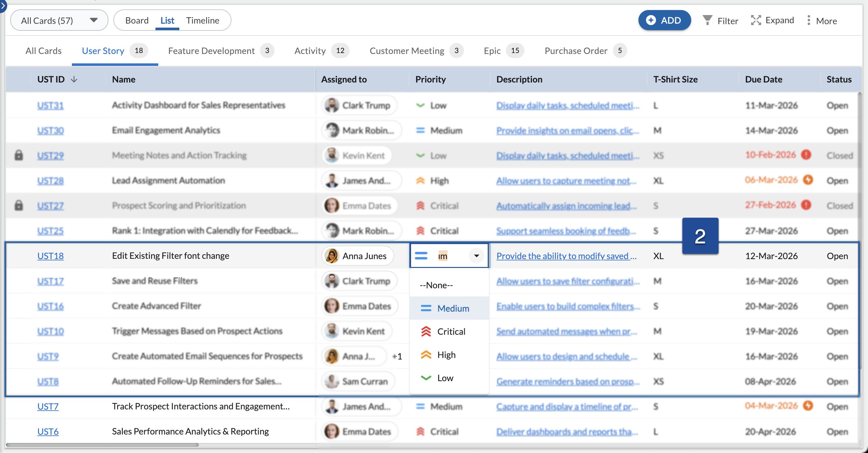Click Emma Dates avatar on UST27 row
Image resolution: width=868 pixels, height=453 pixels.
click(332, 205)
